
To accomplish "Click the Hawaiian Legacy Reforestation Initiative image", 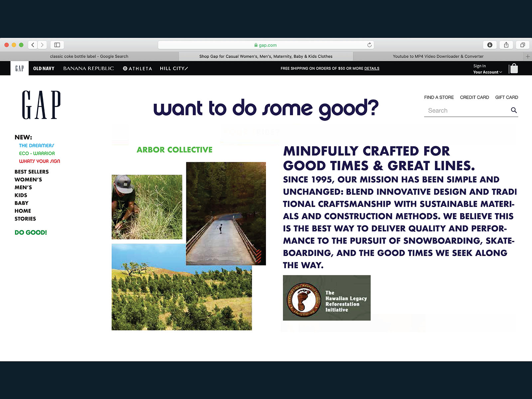I will (327, 298).
